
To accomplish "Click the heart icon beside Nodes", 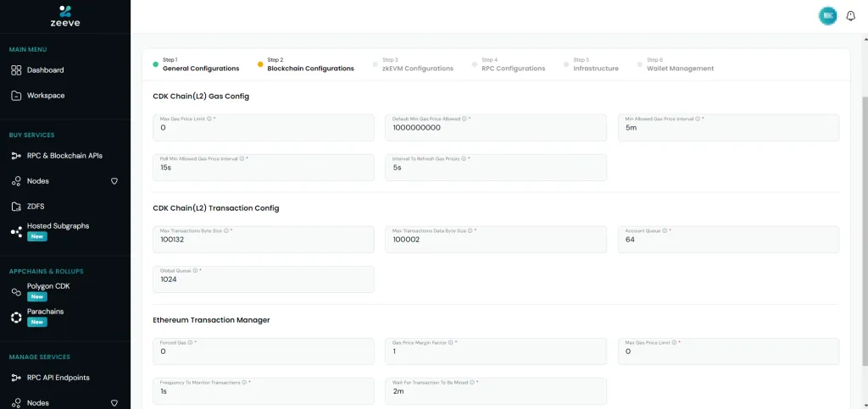I will click(114, 181).
